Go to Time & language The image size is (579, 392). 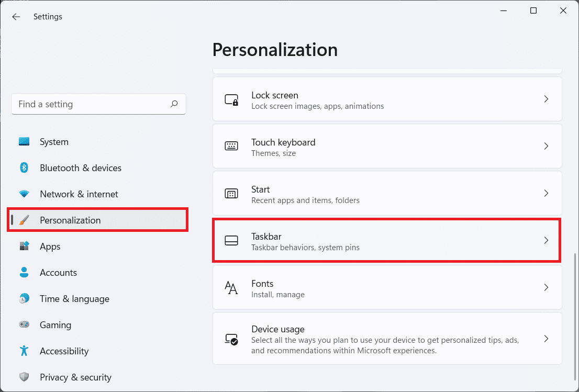98,299
